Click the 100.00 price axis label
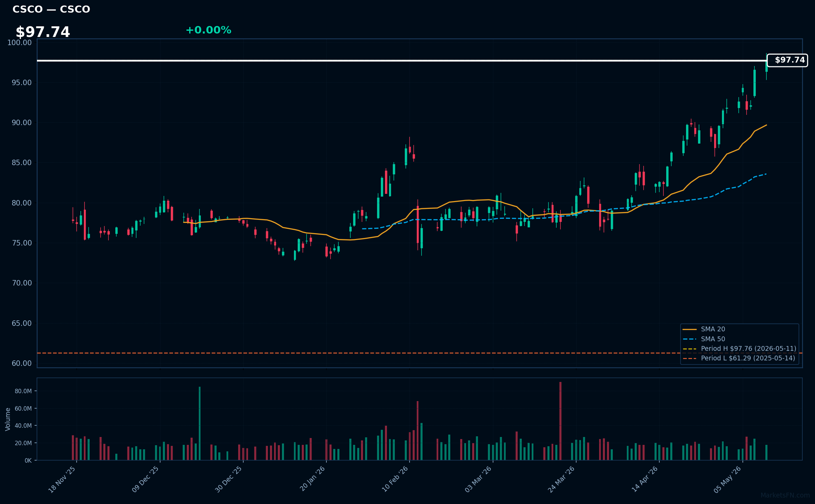 click(20, 42)
